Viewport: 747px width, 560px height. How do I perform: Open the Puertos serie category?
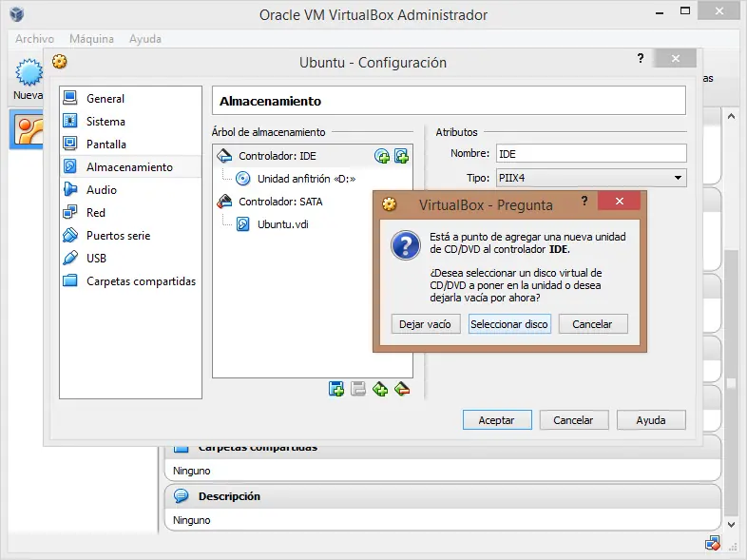click(x=130, y=236)
